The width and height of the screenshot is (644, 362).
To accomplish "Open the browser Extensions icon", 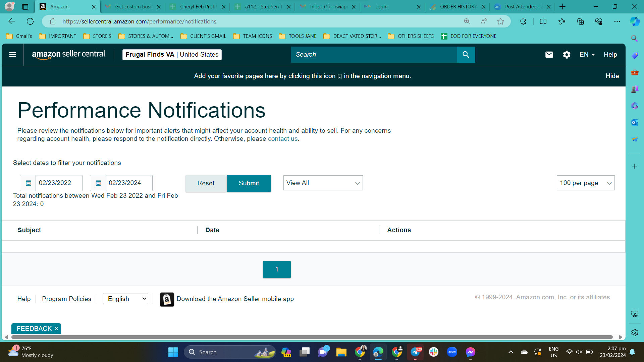I will (x=523, y=21).
